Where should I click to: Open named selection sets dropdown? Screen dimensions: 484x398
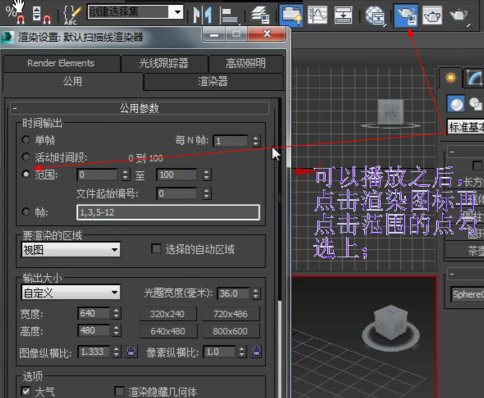click(178, 12)
